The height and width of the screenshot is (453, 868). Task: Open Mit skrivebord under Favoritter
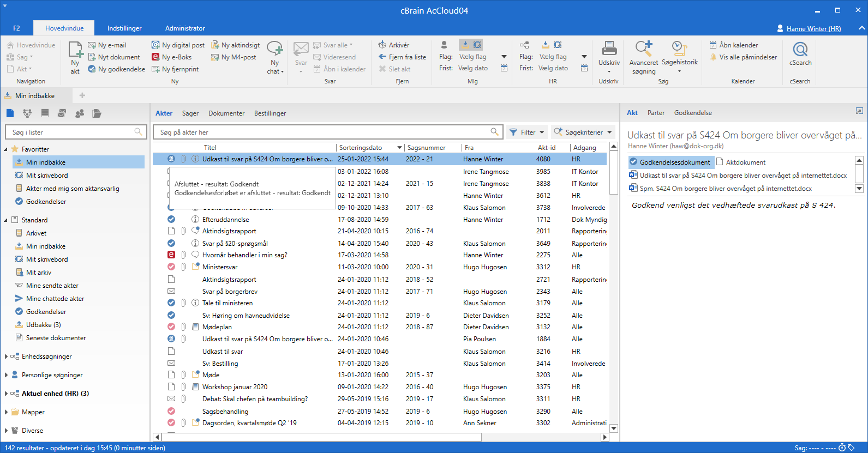click(x=47, y=176)
